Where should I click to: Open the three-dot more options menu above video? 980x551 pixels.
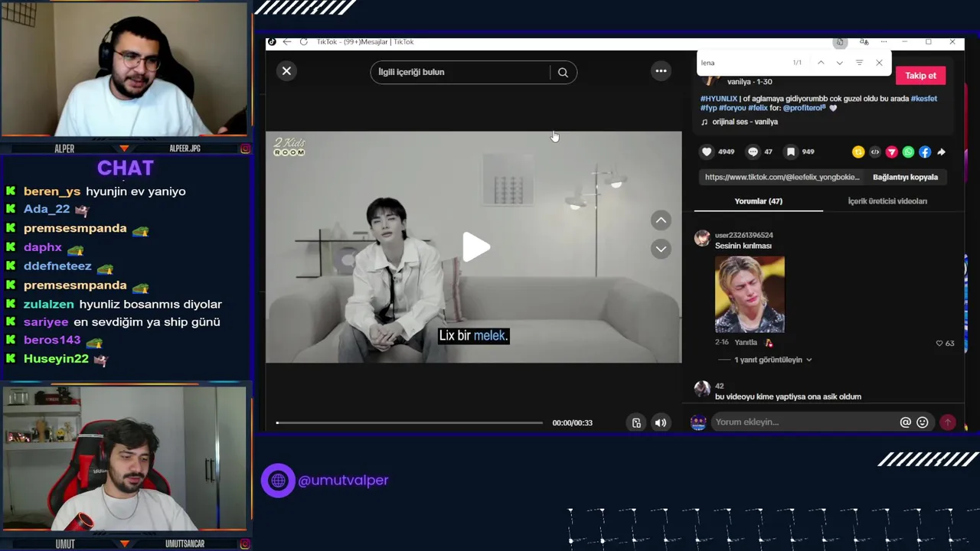pos(661,71)
